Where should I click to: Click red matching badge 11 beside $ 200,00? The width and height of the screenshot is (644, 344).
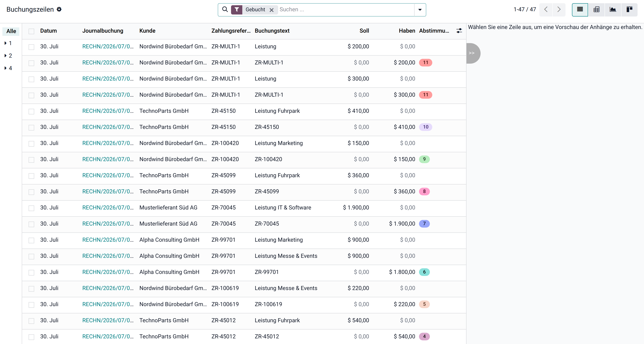[x=425, y=63]
